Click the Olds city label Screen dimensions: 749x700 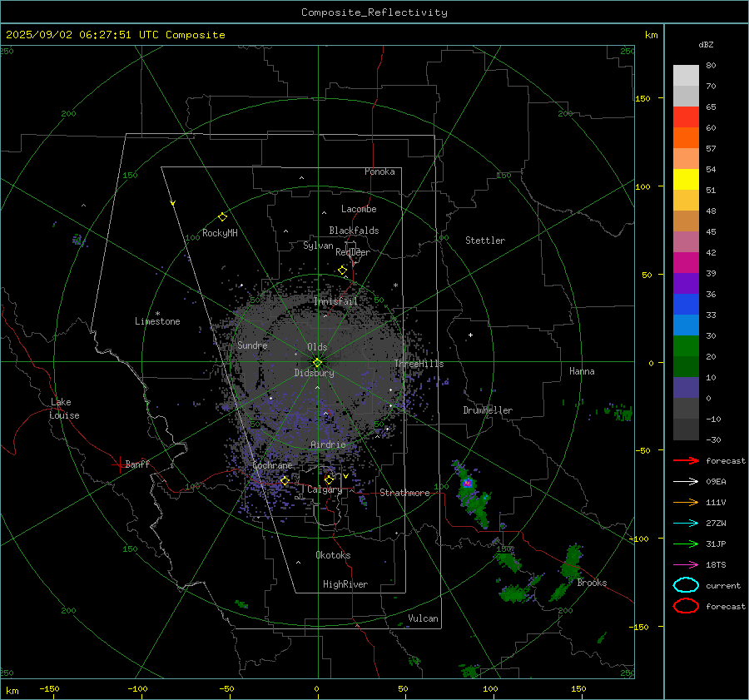[x=317, y=347]
